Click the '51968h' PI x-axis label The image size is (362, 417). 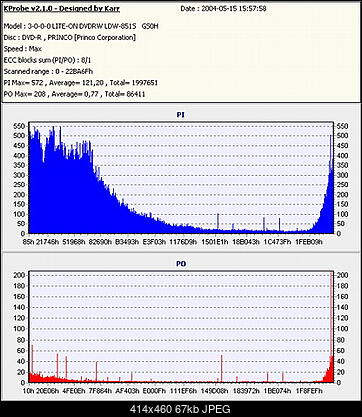[x=75, y=242]
